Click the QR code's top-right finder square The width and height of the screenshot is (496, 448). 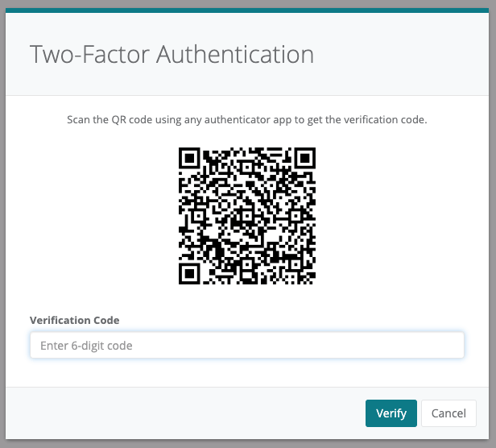pyautogui.click(x=304, y=158)
